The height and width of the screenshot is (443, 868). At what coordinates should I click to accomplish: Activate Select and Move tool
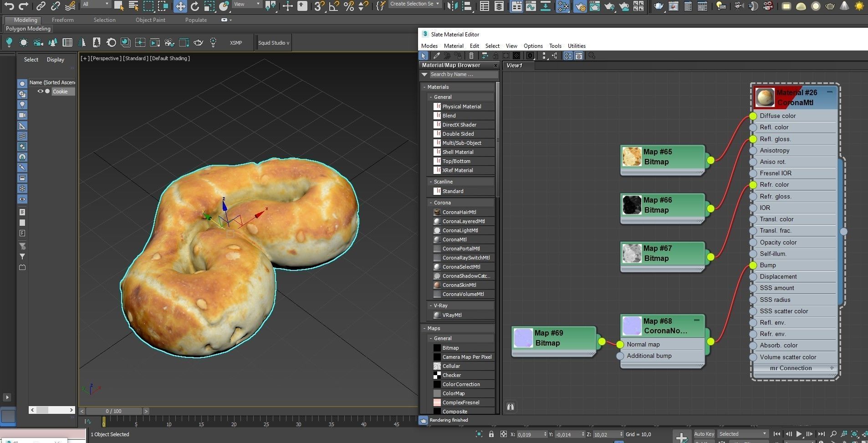point(180,6)
